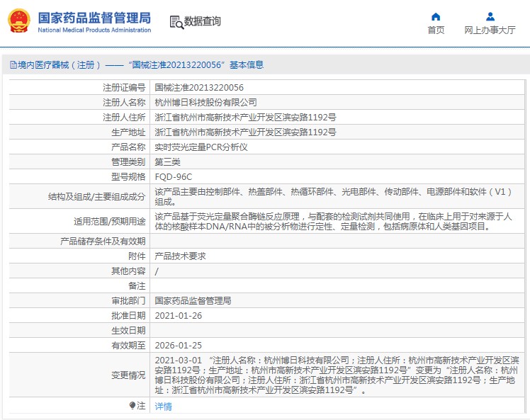
Task: Click the intended use text about 荧光定量聚合酶链反应
Action: tap(333, 221)
